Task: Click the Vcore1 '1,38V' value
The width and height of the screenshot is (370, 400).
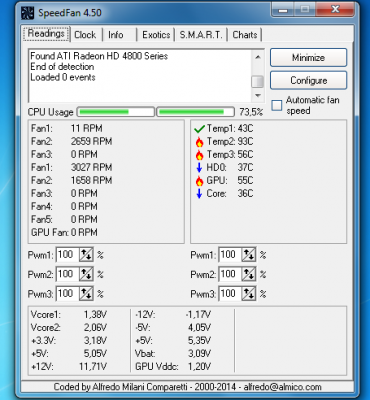Action: [95, 315]
